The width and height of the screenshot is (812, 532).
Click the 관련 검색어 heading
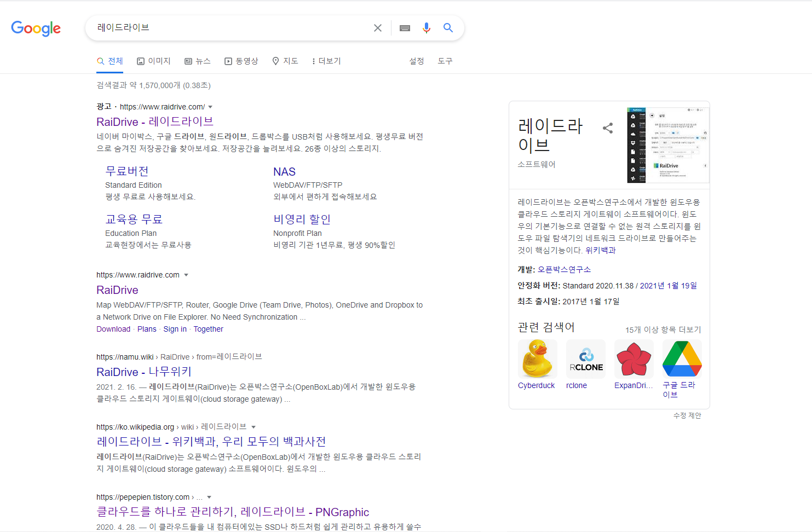(x=546, y=327)
